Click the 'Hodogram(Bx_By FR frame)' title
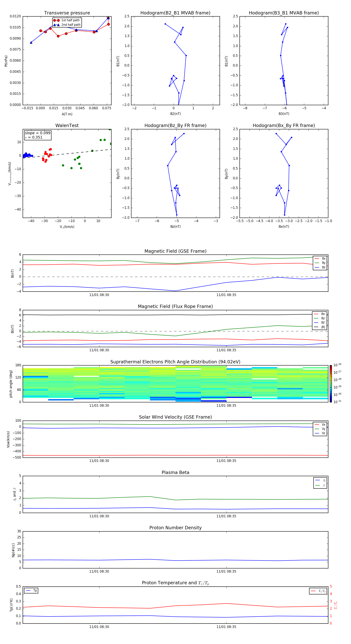This screenshot has width=351, height=644. 284,125
